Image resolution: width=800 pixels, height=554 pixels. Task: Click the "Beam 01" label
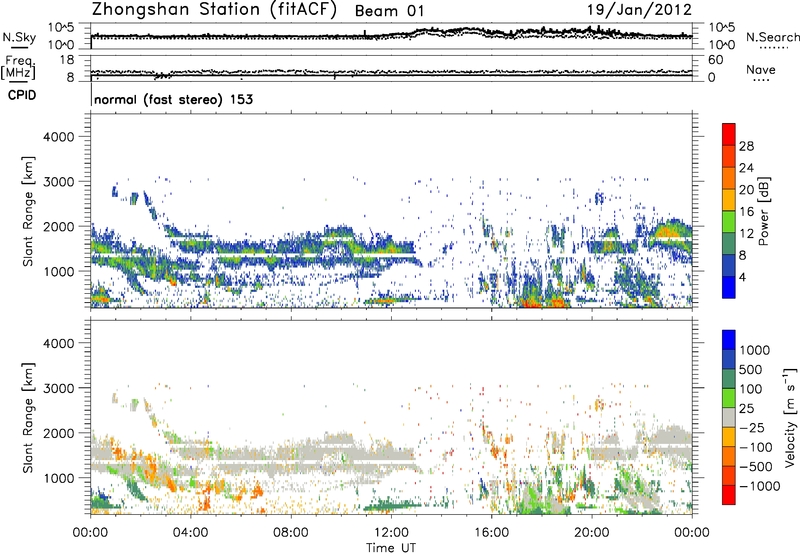(x=389, y=11)
